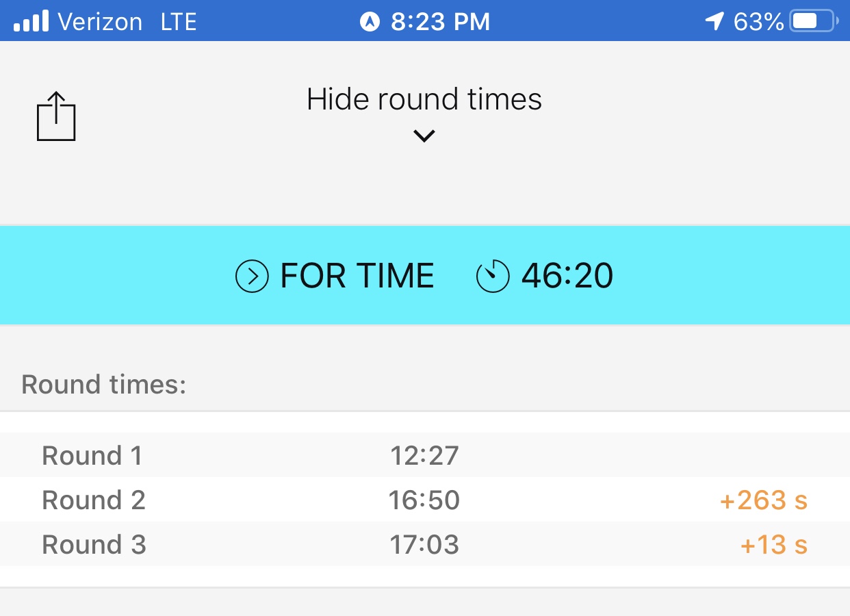850x616 pixels.
Task: Tap the battery icon in status bar
Action: [812, 21]
